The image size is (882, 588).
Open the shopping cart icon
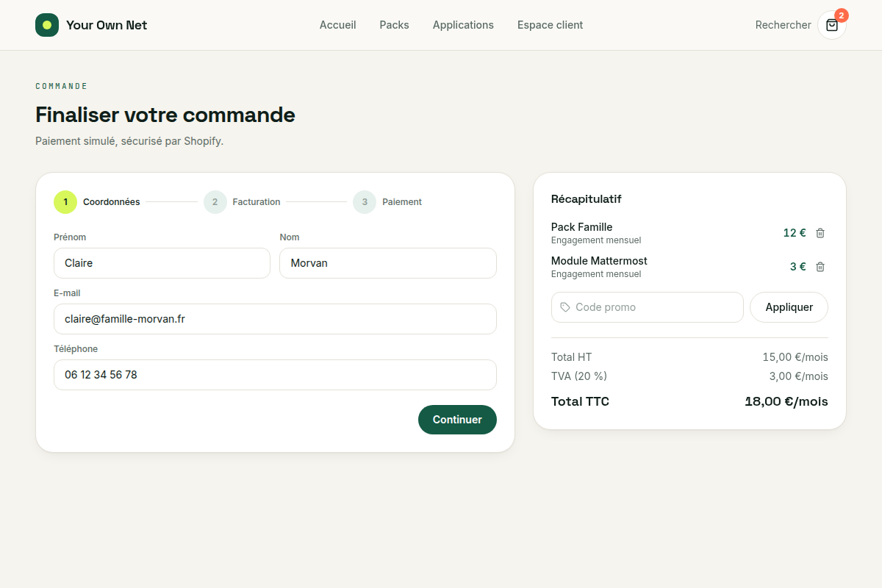coord(832,25)
